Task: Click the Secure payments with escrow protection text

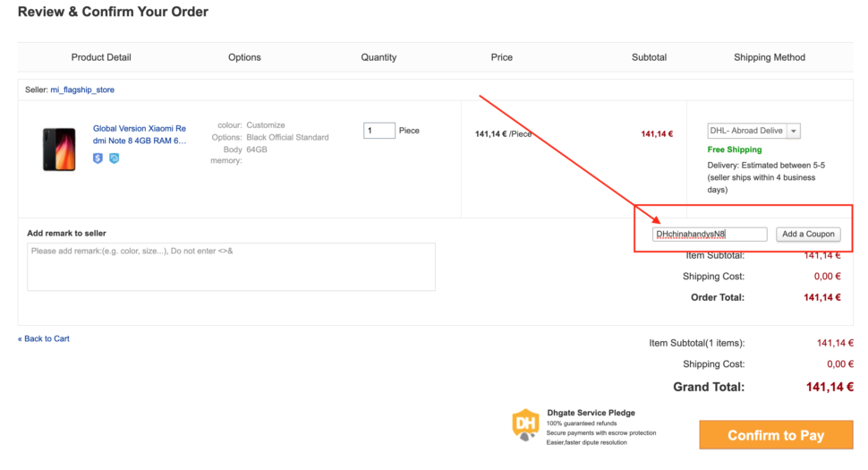Action: pos(601,433)
